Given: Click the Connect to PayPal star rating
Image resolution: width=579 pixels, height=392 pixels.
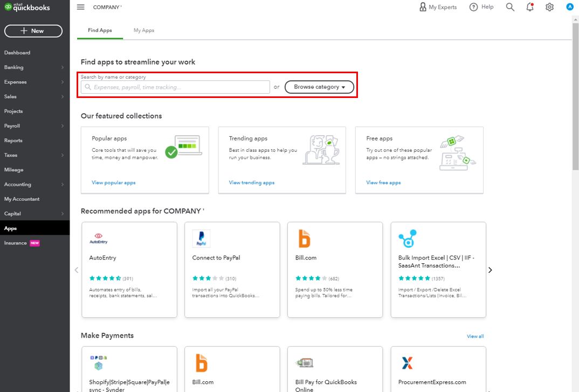Looking at the screenshot, I should coord(208,278).
